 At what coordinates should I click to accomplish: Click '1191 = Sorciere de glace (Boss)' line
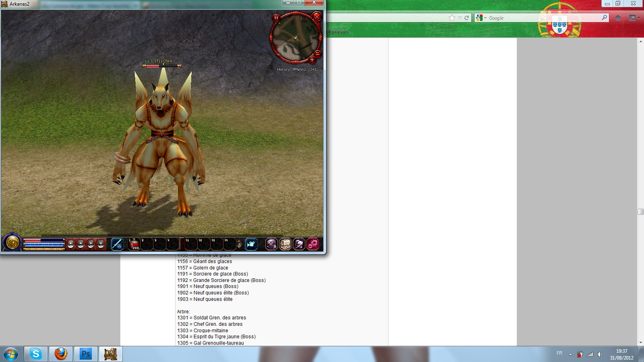coord(213,274)
